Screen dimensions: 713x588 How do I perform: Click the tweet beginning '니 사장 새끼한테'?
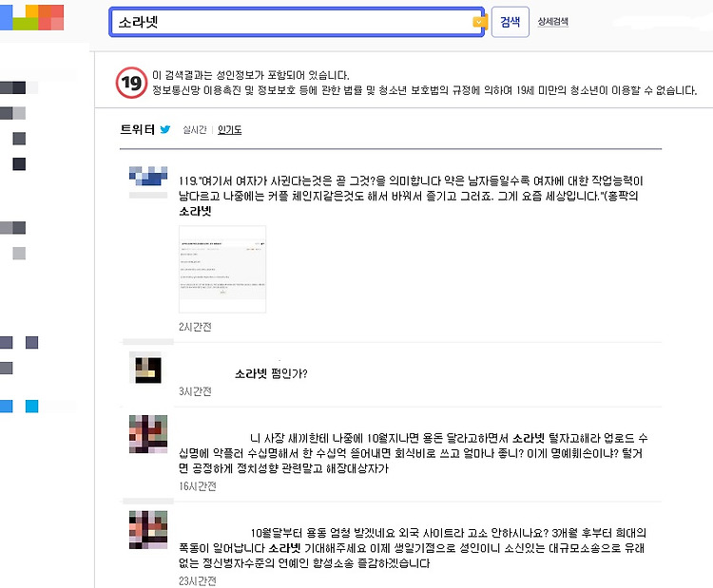pyautogui.click(x=413, y=453)
